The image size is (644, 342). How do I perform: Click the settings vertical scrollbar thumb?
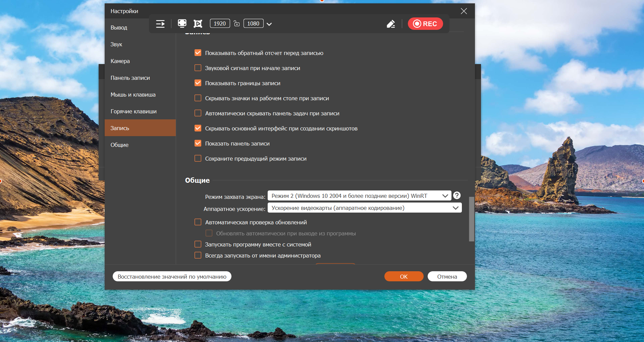coord(471,219)
